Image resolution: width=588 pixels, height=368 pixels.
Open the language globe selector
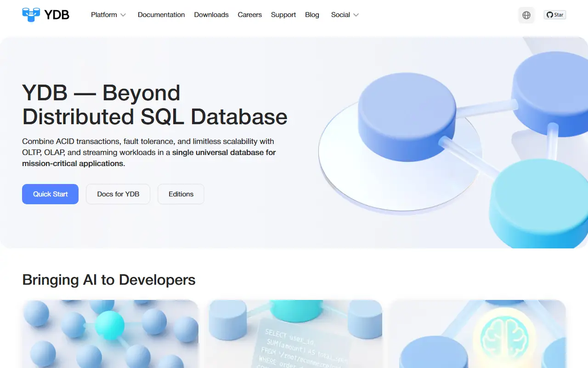(x=526, y=15)
